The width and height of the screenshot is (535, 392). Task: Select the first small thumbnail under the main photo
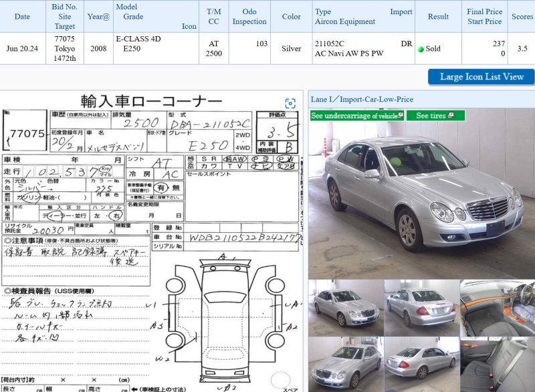(346, 308)
